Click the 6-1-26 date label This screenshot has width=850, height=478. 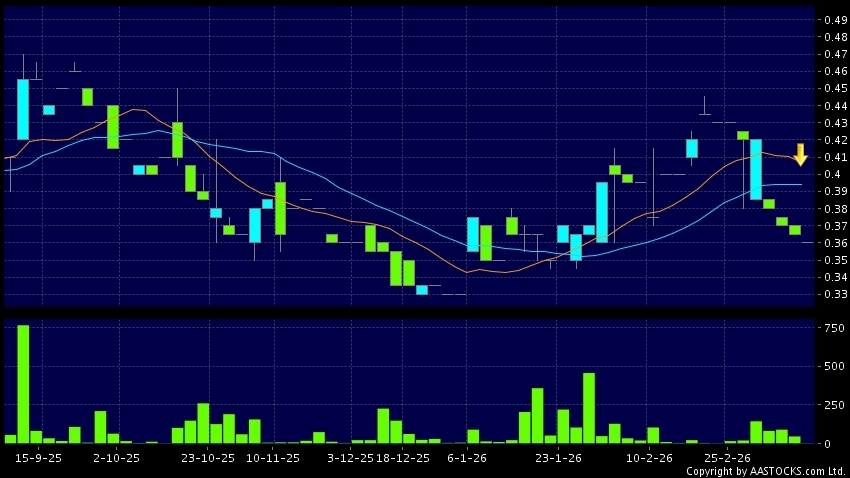coord(467,457)
